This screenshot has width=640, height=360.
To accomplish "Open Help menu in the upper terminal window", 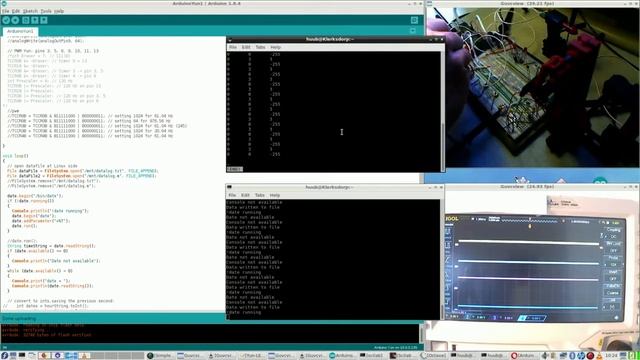I will [x=276, y=47].
